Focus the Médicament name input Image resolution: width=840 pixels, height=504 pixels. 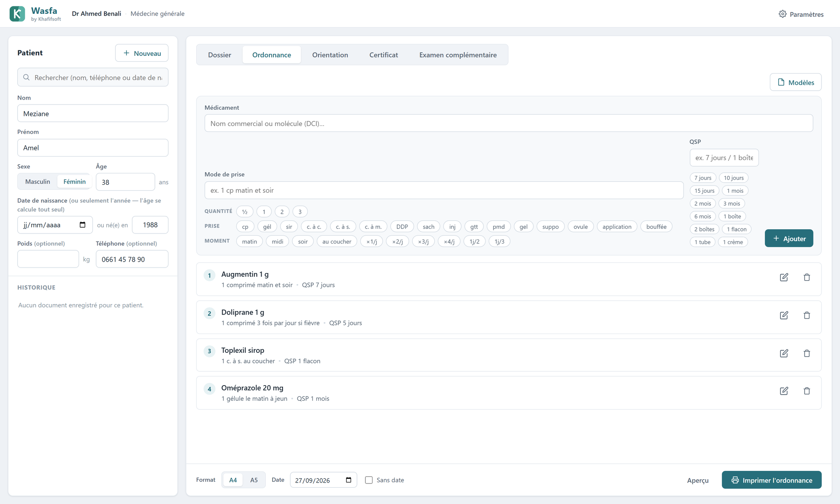click(509, 123)
